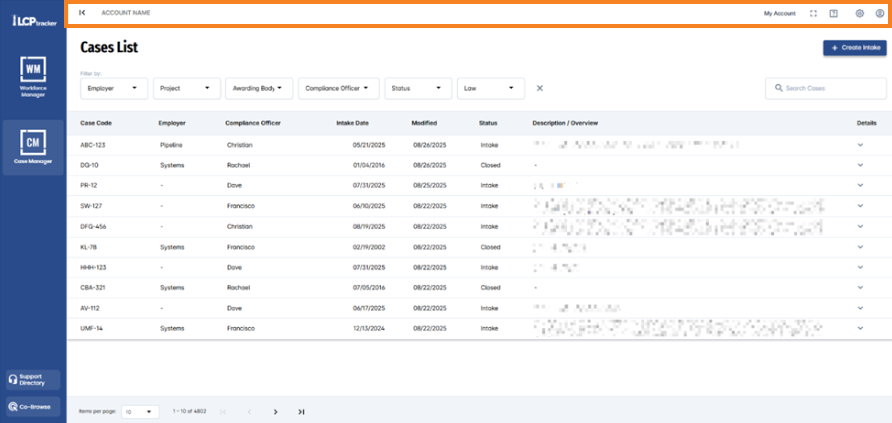Viewport: 892px width, 423px height.
Task: Clear all filters with the X icon
Action: pos(540,88)
